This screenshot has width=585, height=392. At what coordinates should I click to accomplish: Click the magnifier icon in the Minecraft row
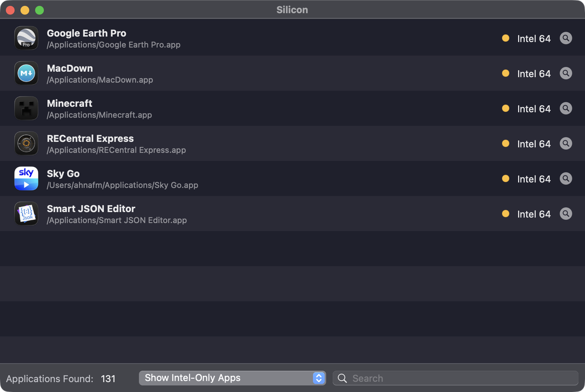pos(565,108)
